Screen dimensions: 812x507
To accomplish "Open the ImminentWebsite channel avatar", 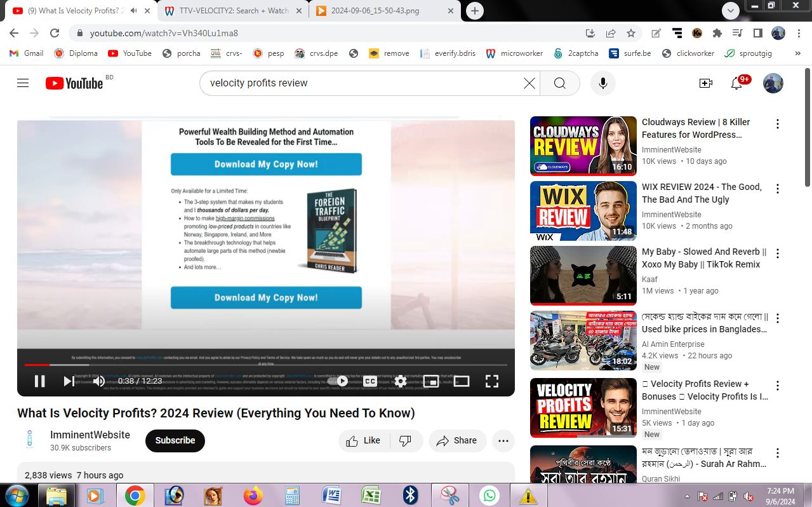I will click(30, 440).
